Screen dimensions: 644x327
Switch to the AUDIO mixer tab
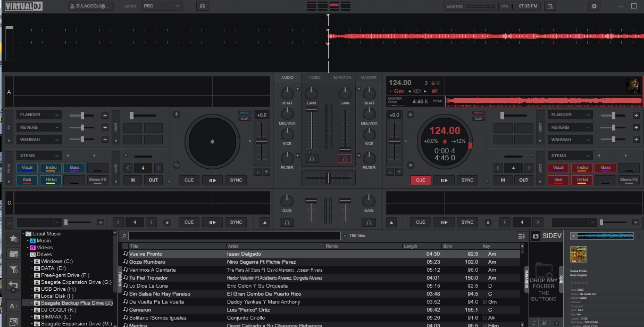[287, 78]
